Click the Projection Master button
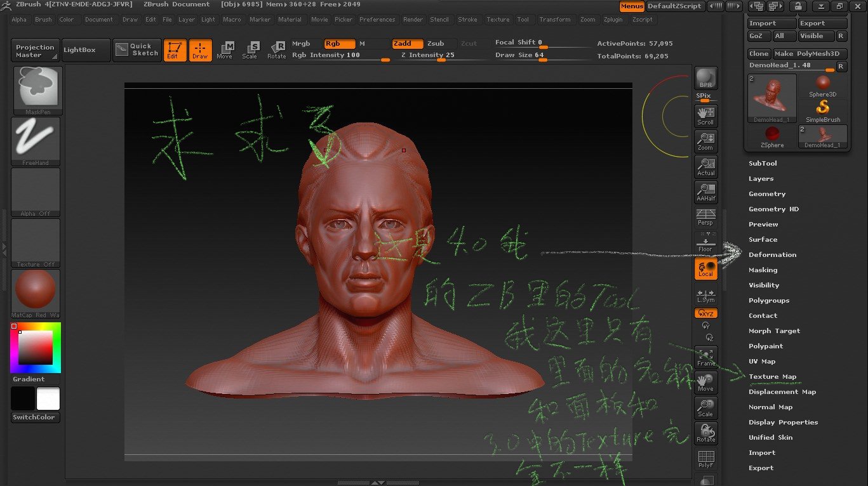 point(35,51)
